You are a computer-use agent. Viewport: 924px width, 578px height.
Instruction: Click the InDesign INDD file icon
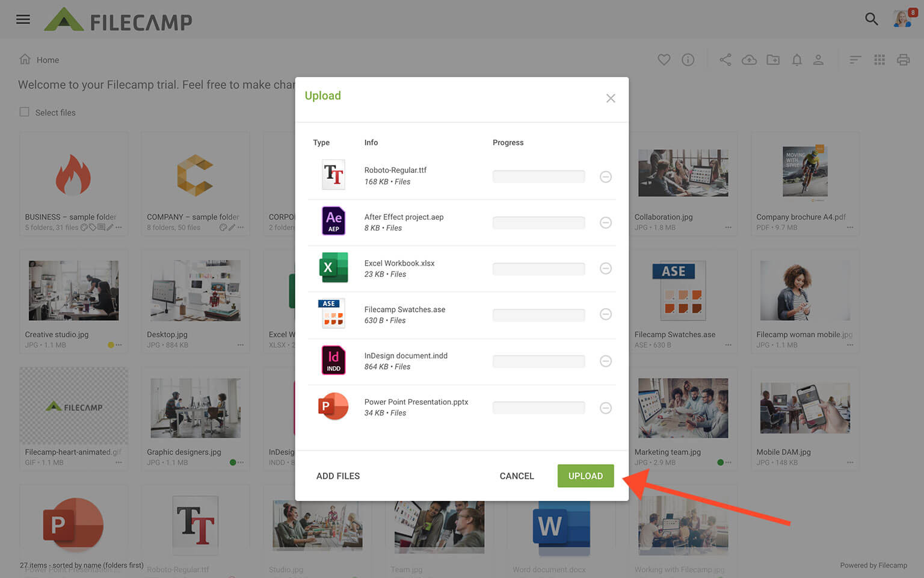click(333, 360)
